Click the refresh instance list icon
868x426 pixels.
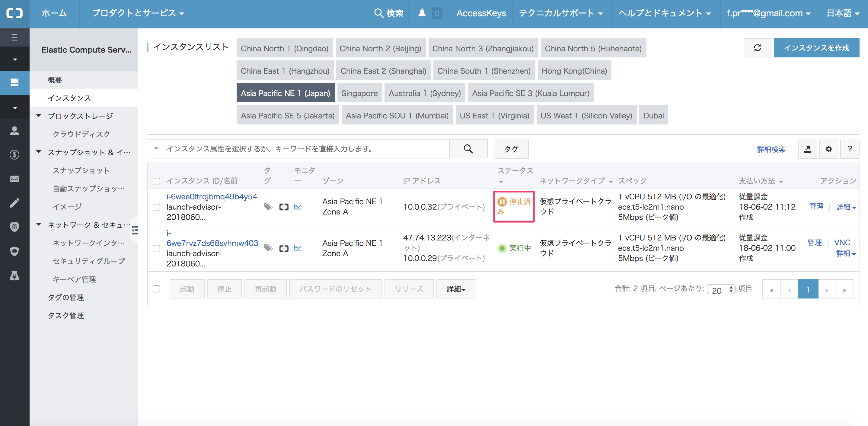click(x=757, y=48)
